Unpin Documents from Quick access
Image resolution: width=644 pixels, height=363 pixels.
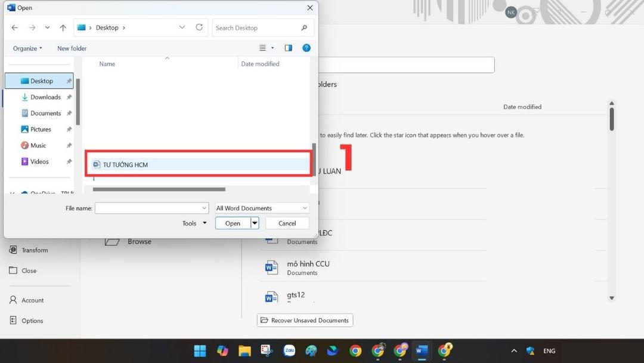(69, 113)
